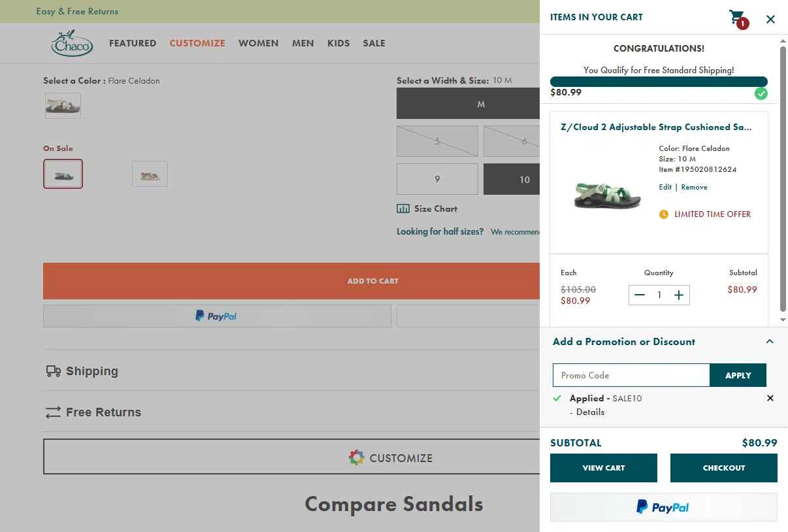The image size is (788, 532).
Task: Click the Promo Code input field
Action: coord(631,375)
